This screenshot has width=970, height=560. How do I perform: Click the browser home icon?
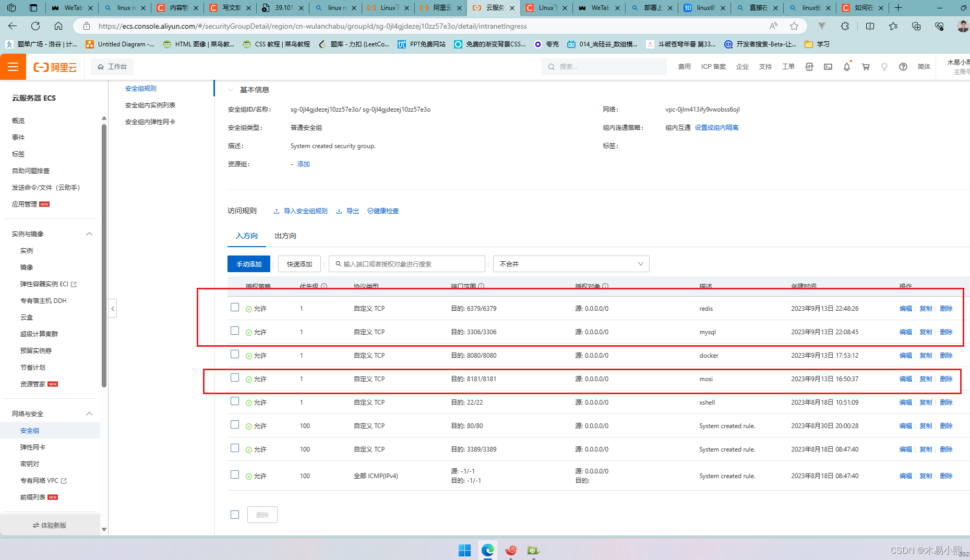click(58, 26)
